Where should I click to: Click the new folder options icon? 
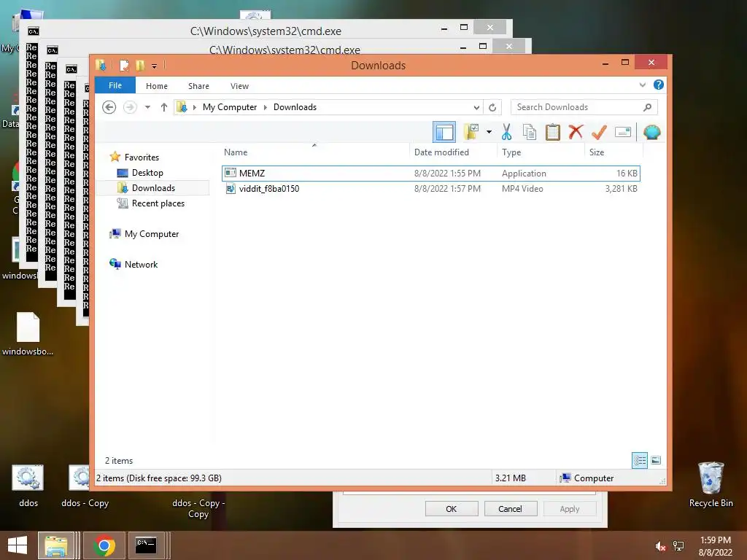point(471,132)
